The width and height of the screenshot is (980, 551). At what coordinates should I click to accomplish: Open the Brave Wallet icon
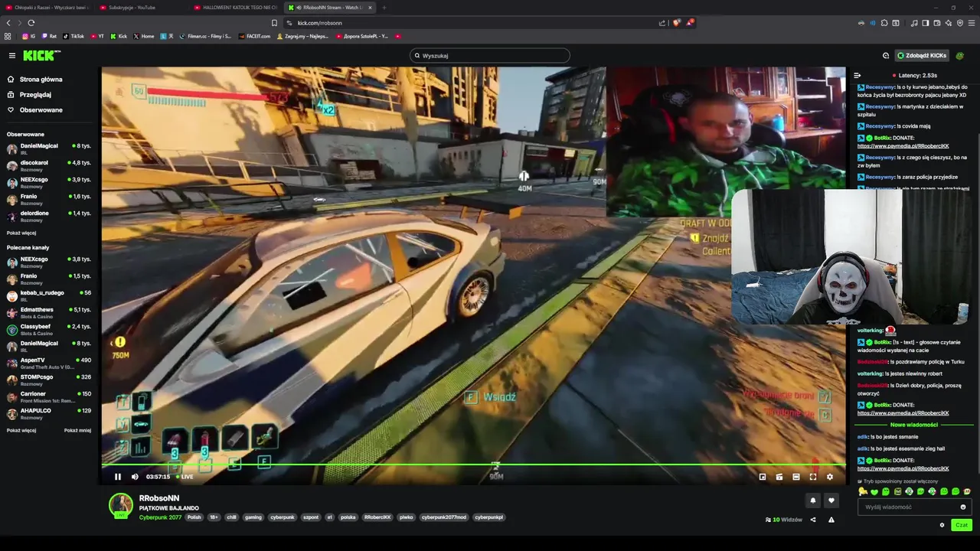click(937, 23)
